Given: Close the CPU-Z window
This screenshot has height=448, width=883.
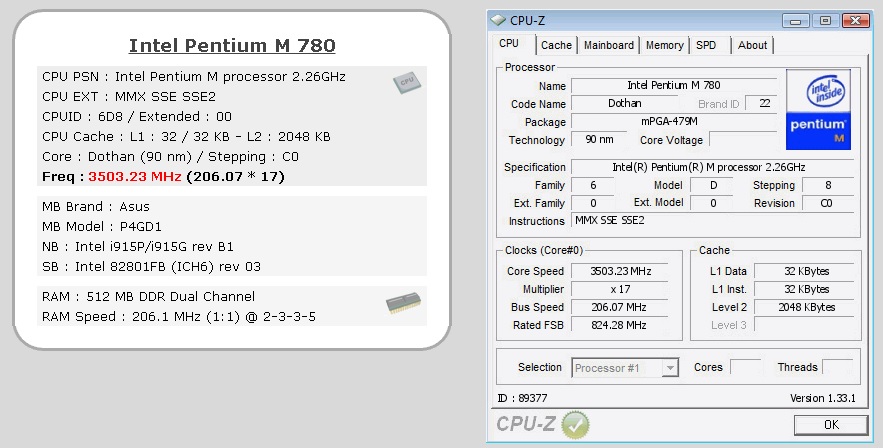Looking at the screenshot, I should [x=855, y=21].
